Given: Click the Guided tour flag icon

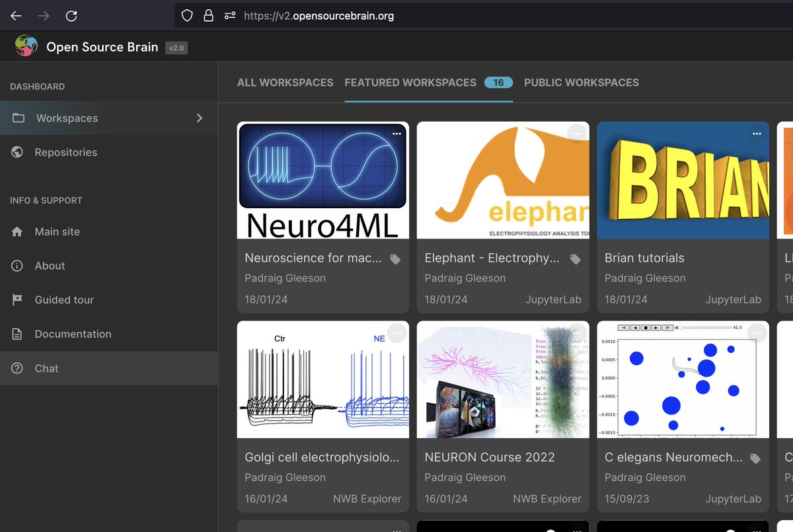Looking at the screenshot, I should [x=17, y=300].
